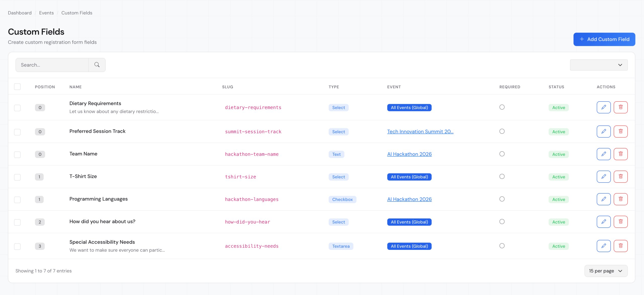
Task: Click the Add Custom Field button
Action: [604, 39]
